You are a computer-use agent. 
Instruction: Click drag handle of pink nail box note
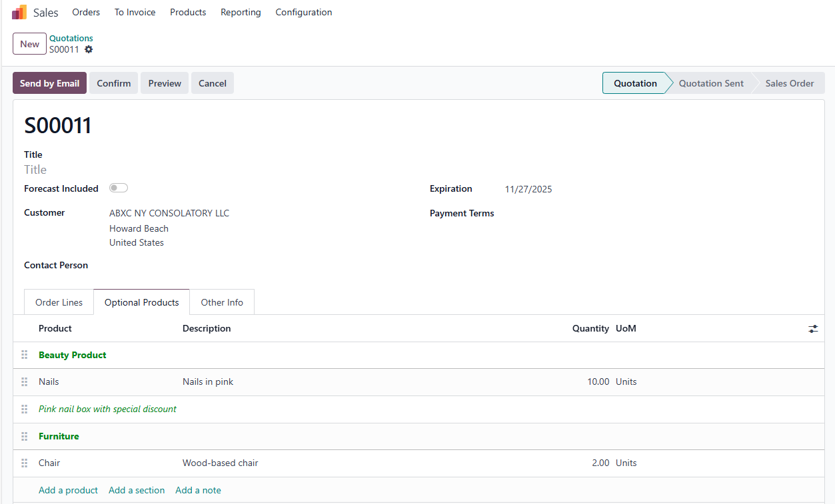(25, 409)
